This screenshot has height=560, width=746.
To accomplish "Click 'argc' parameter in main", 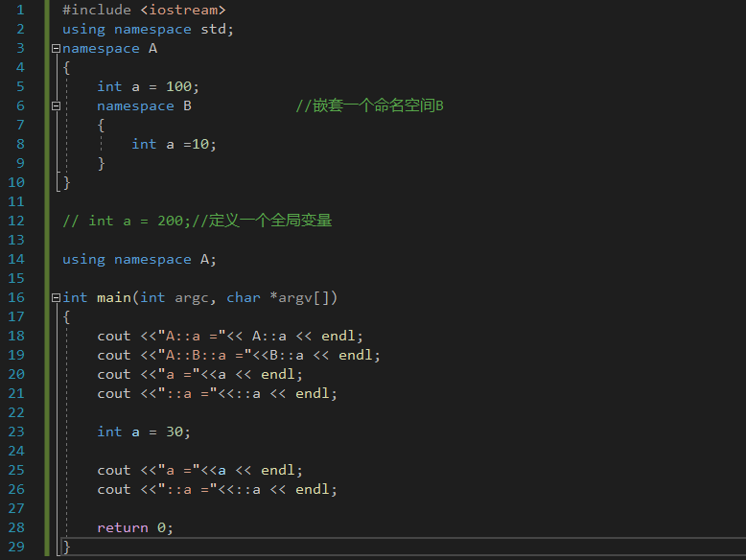I will (x=192, y=298).
